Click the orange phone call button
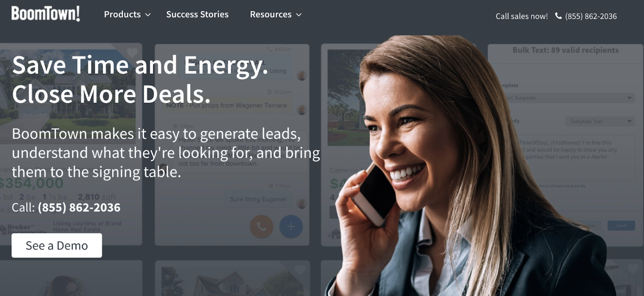 pos(262,227)
